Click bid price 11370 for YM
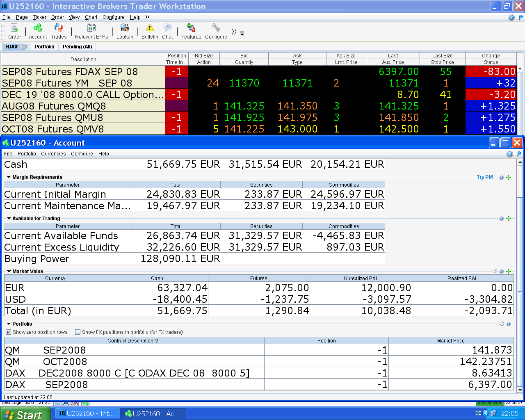The image size is (525, 420). [x=244, y=83]
